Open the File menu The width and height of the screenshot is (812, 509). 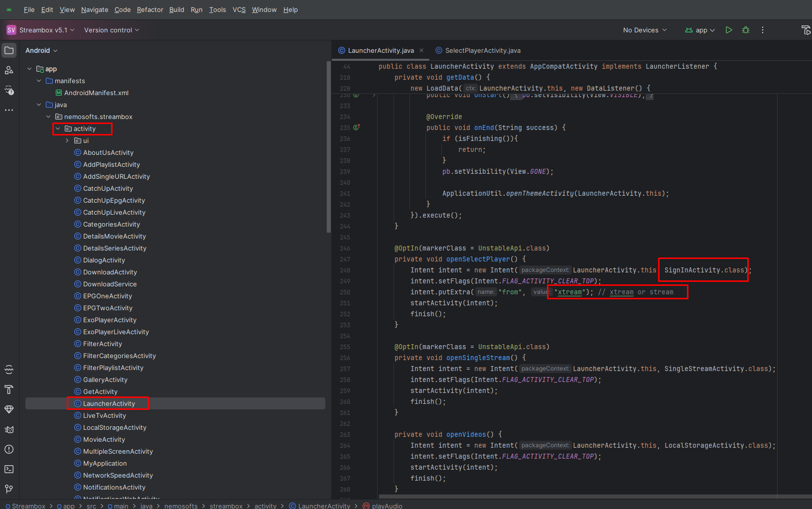coord(29,9)
